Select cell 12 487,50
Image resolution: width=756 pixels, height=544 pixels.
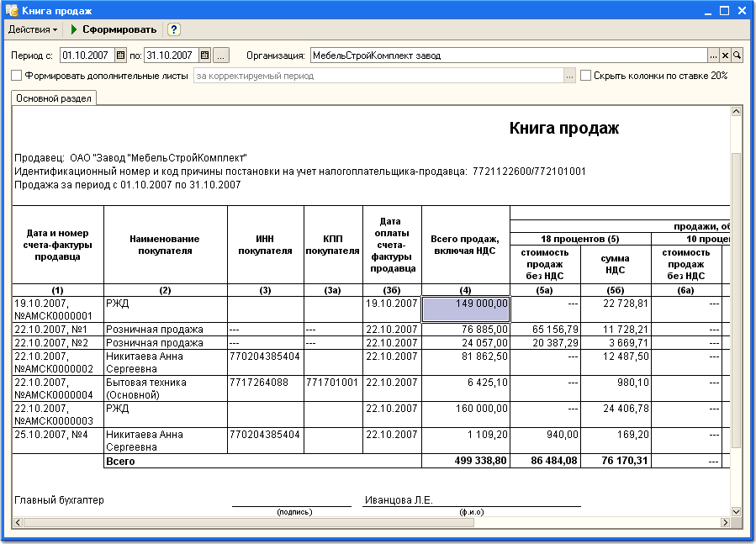(616, 362)
